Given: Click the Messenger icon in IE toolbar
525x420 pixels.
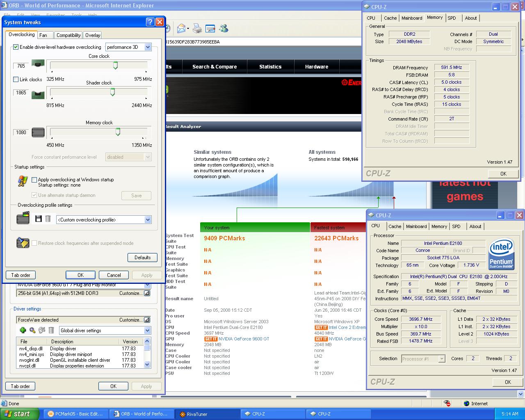Looking at the screenshot, I should pyautogui.click(x=224, y=29).
